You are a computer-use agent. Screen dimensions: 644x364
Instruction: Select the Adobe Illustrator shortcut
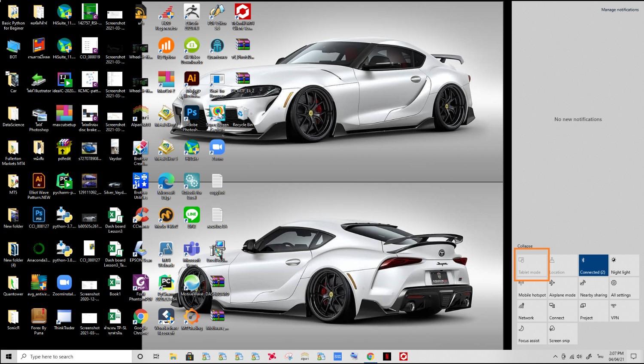tap(192, 84)
